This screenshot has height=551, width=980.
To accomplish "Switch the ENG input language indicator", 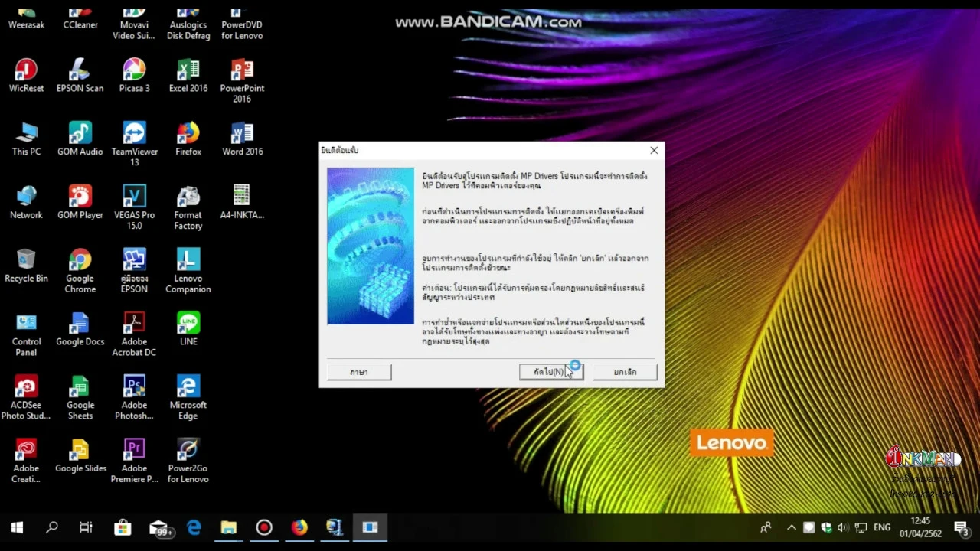I will coord(882,527).
